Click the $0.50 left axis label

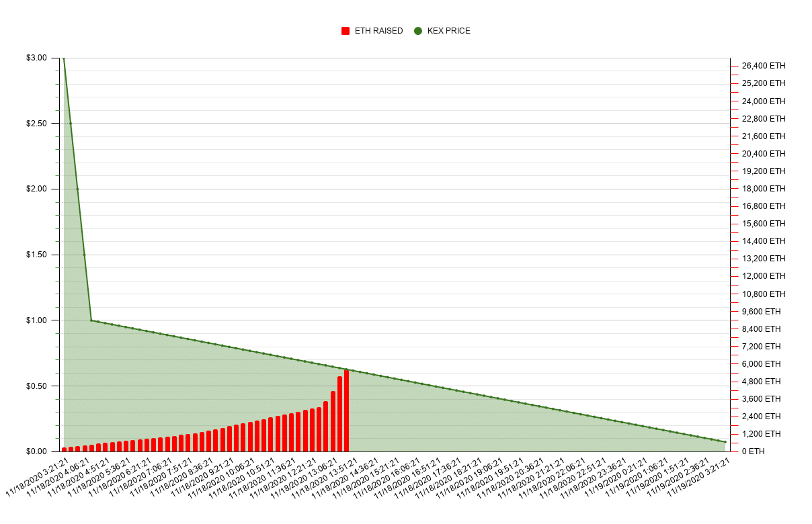(x=36, y=386)
